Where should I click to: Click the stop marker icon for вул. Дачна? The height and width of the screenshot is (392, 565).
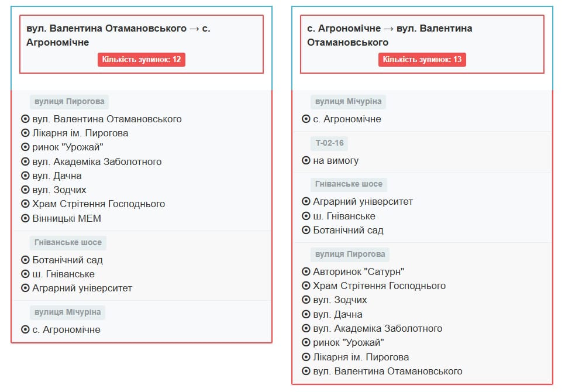coord(25,176)
